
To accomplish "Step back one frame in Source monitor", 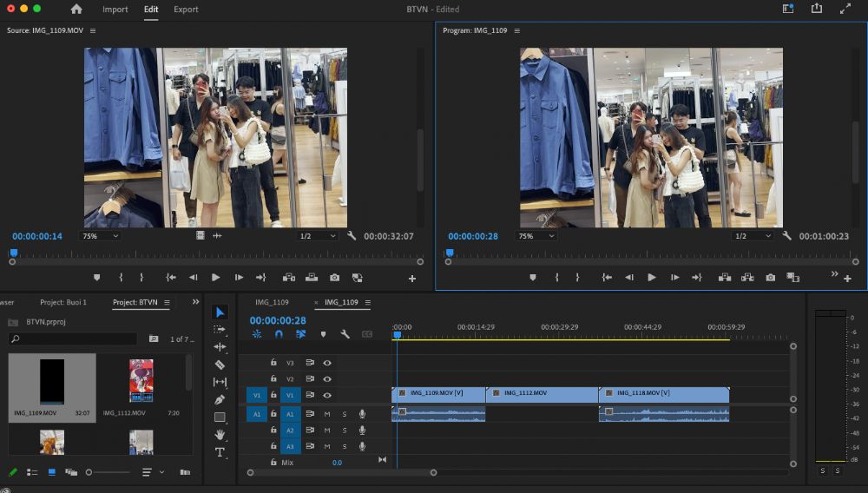I will [194, 278].
